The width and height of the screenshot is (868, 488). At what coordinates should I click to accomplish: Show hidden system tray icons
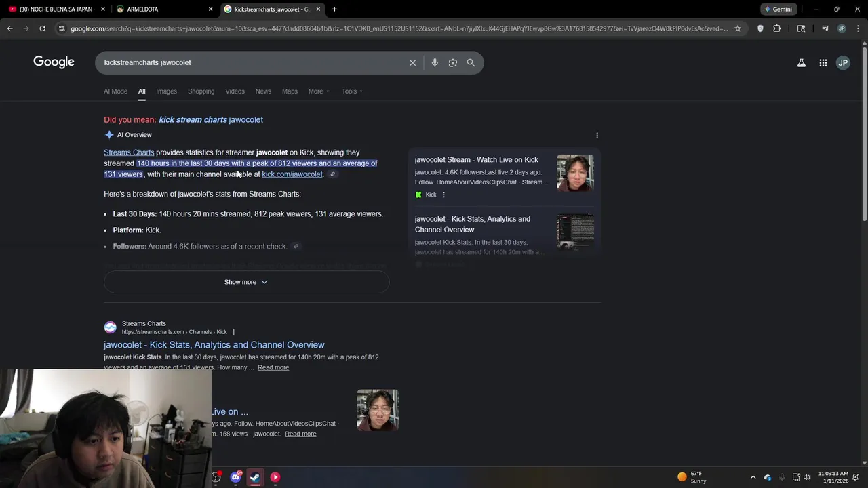point(753,477)
